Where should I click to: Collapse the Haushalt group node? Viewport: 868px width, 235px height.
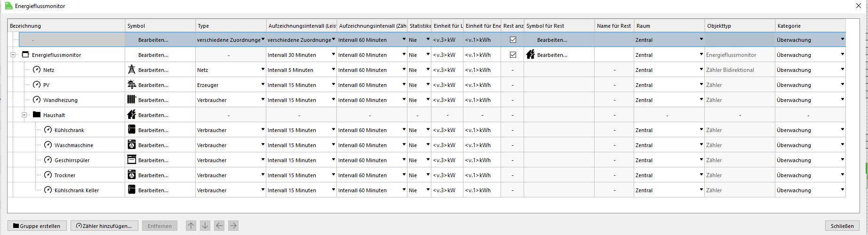[x=24, y=115]
